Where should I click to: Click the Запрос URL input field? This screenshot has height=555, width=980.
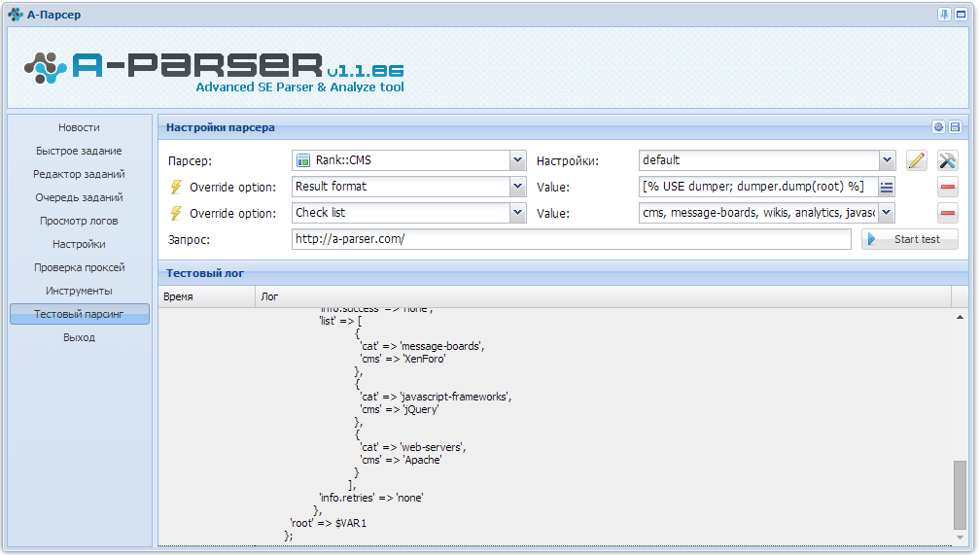572,239
